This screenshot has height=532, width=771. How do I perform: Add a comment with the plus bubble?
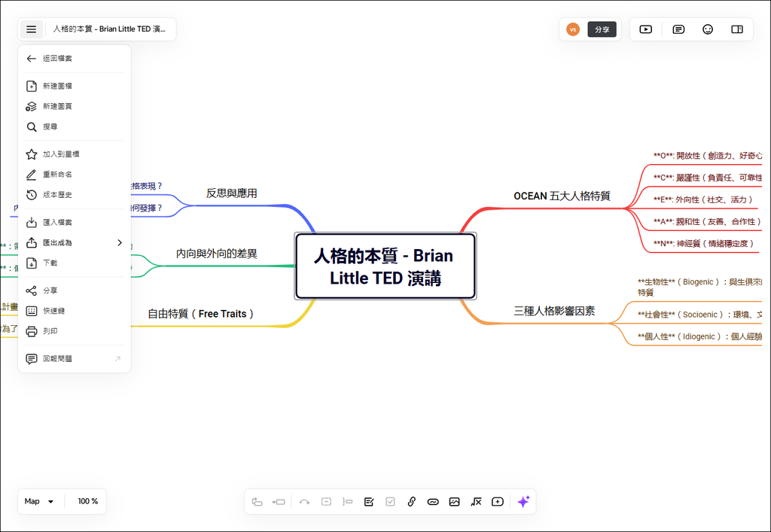pos(498,502)
